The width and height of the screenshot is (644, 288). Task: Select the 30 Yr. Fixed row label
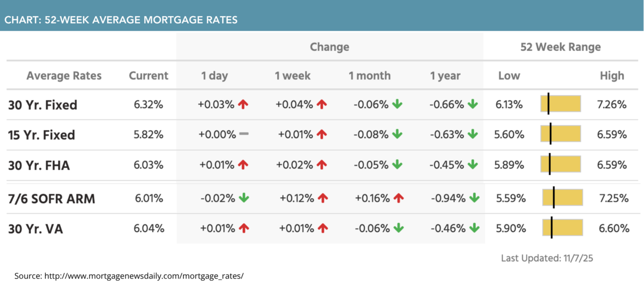point(43,105)
